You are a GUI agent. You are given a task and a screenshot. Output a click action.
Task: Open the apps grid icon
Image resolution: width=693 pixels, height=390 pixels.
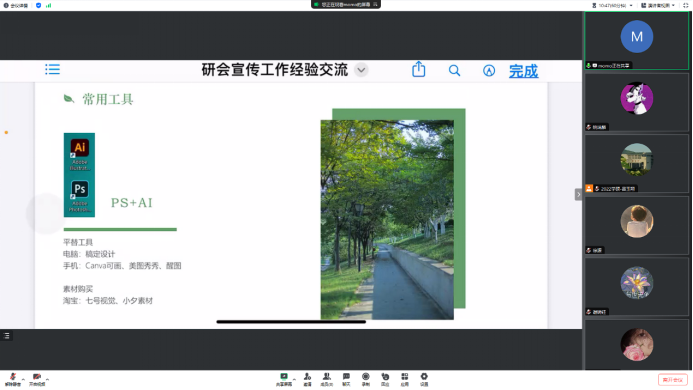coord(404,379)
